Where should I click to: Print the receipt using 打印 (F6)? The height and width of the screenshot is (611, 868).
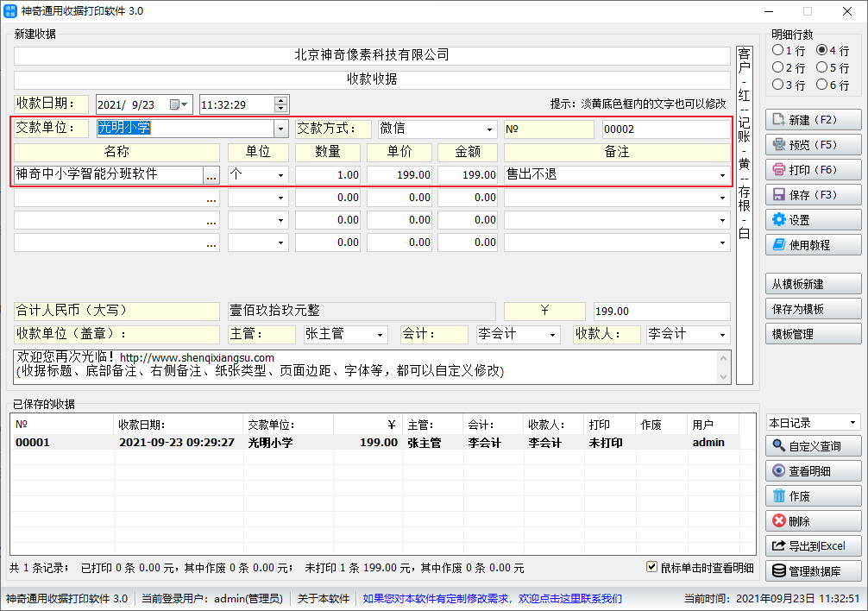[813, 170]
